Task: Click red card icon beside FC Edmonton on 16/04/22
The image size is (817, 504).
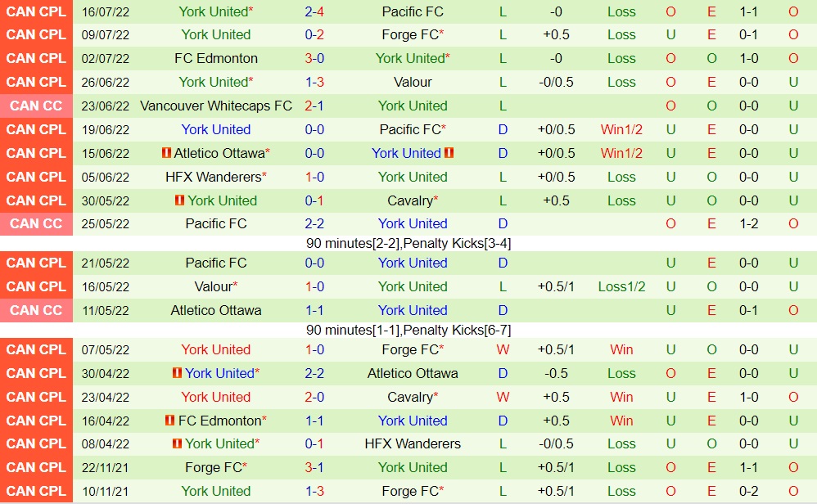Action: click(170, 421)
